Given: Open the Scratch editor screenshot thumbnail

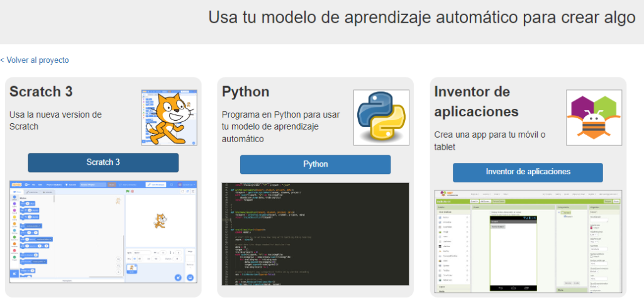Looking at the screenshot, I should [x=103, y=231].
